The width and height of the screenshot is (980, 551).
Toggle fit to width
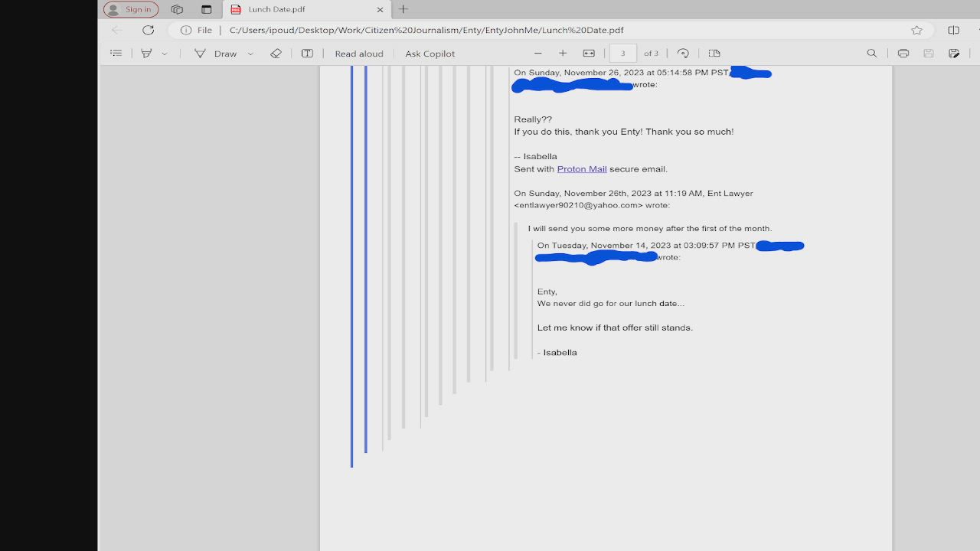[x=589, y=54]
